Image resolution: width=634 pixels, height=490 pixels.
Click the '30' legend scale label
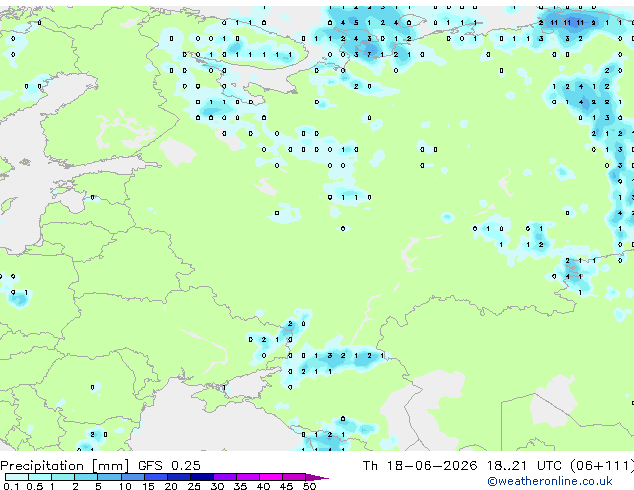(217, 486)
